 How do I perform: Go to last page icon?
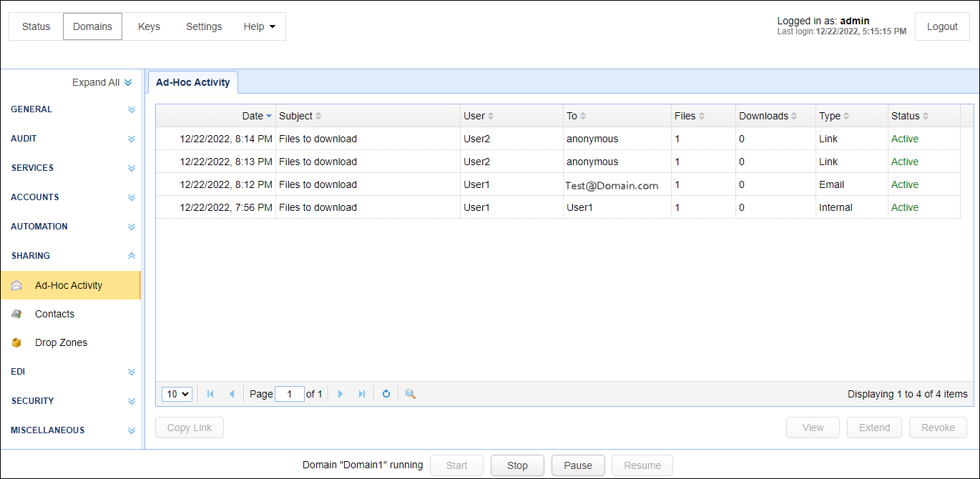[x=362, y=394]
